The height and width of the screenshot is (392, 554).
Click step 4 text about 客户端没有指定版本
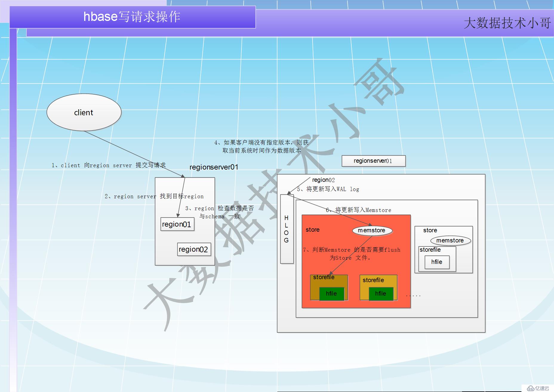(x=261, y=146)
